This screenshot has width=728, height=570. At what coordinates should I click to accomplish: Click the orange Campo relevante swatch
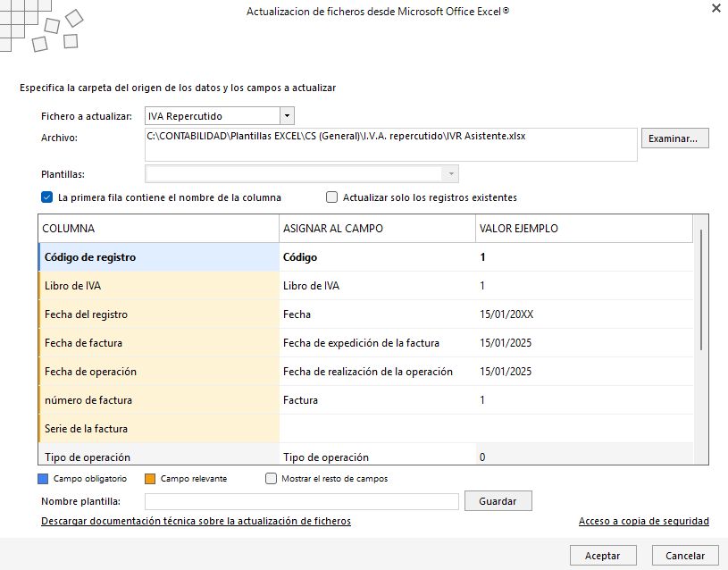coord(150,479)
